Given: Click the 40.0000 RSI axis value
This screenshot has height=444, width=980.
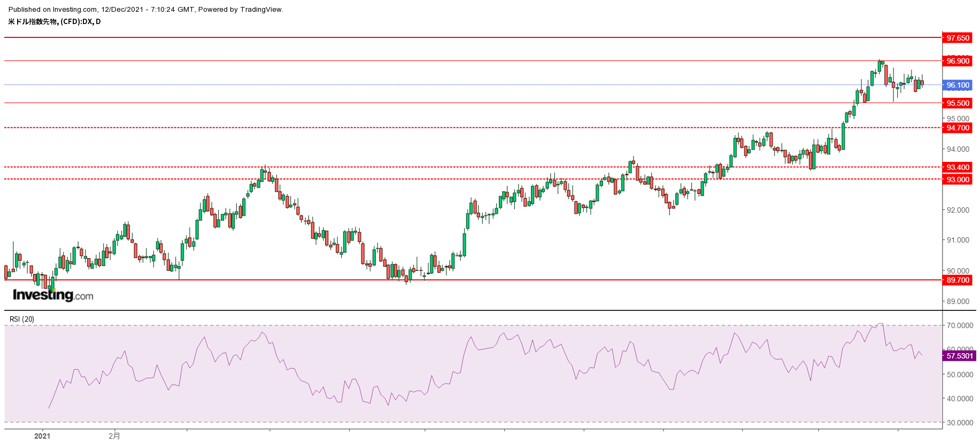Looking at the screenshot, I should 960,399.
